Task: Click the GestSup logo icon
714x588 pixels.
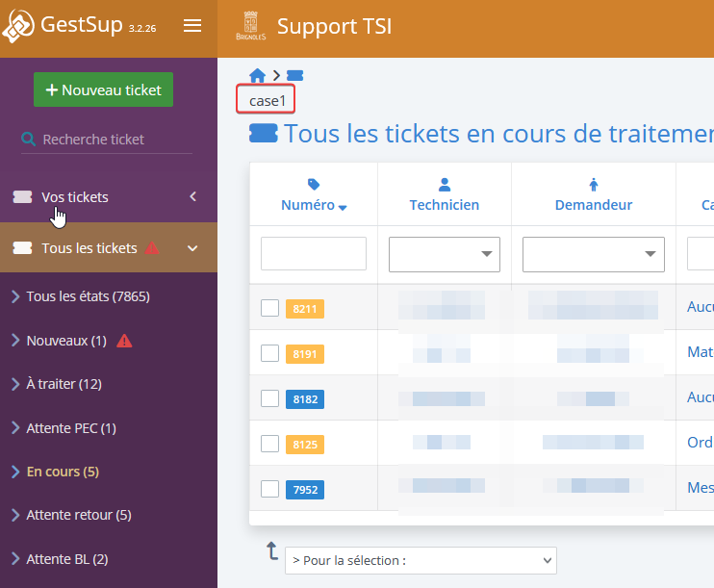Action: 18,26
